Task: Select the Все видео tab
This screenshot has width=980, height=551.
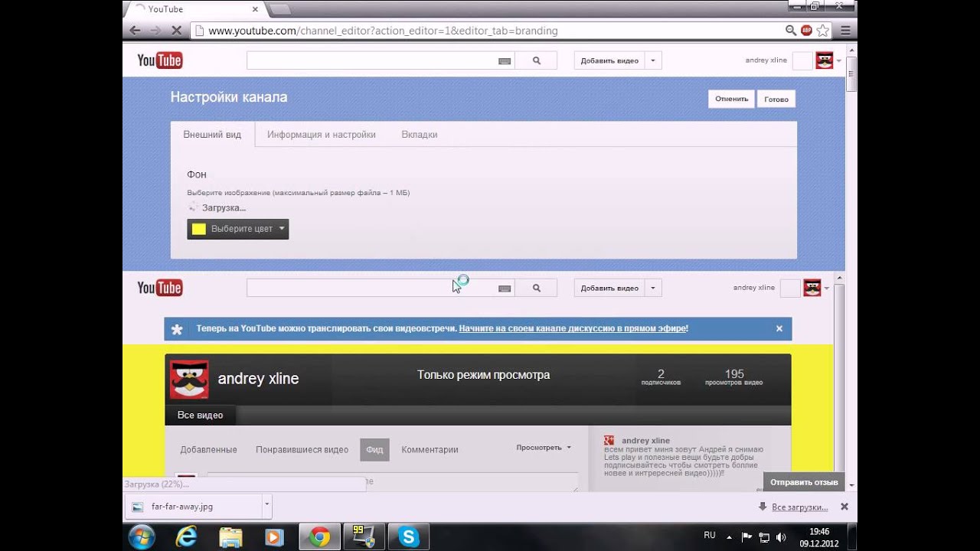Action: click(200, 415)
